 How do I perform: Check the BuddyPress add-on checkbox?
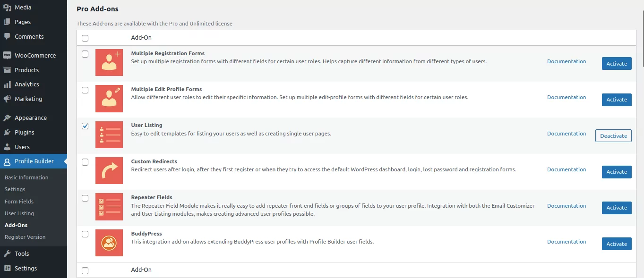pyautogui.click(x=85, y=234)
